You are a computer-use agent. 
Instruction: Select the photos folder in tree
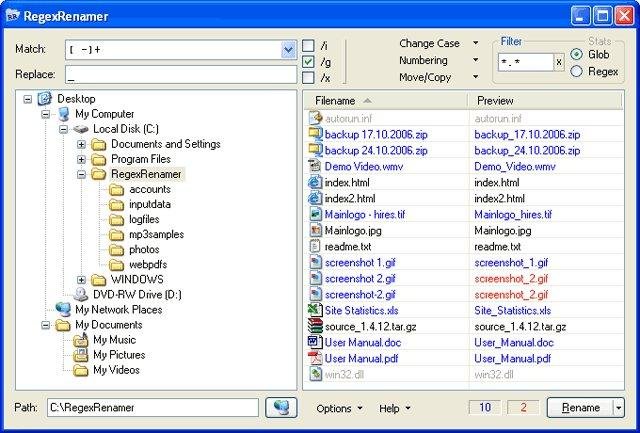tap(144, 249)
